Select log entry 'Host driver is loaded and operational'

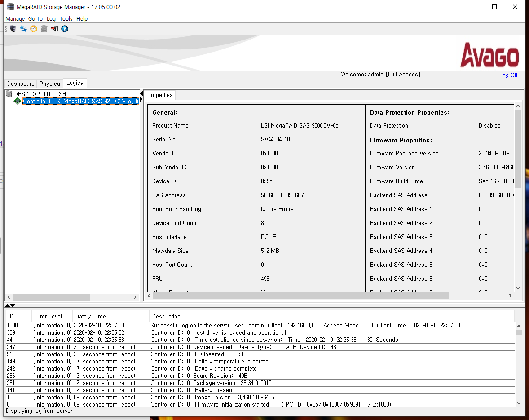click(260, 332)
